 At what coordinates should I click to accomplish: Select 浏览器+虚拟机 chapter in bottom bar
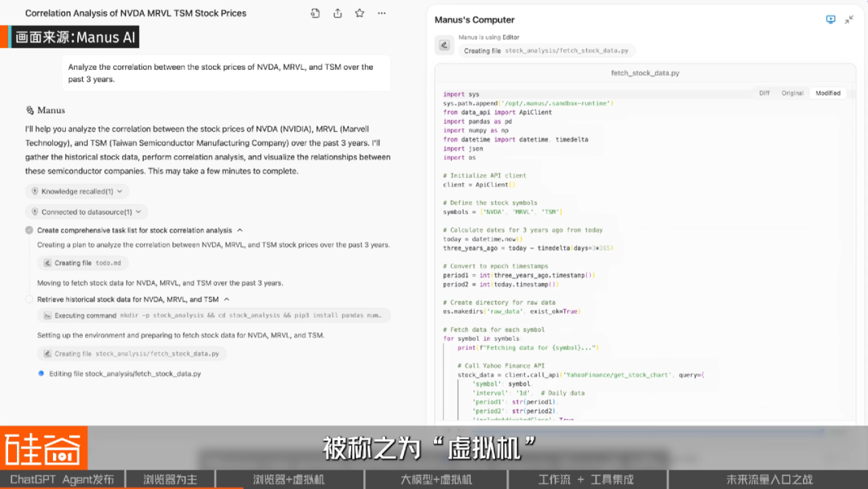coord(289,479)
